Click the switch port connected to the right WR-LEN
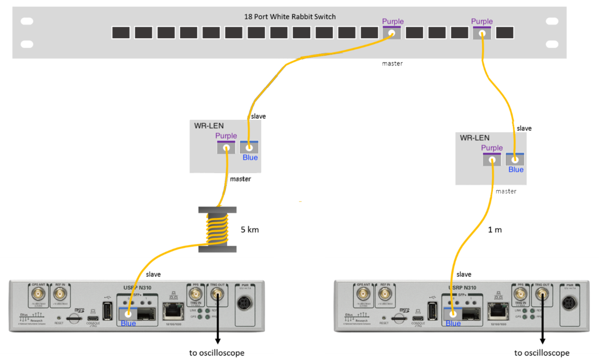599x364 pixels. 481,33
